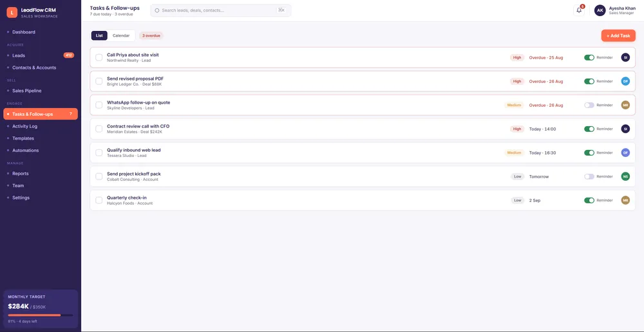Click the 'Today · 14:00' due time

point(542,129)
